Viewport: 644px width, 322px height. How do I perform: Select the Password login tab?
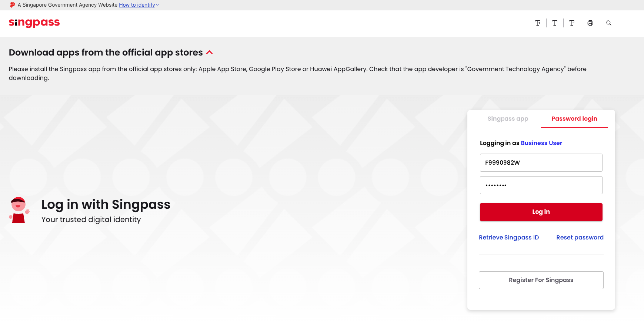click(574, 119)
